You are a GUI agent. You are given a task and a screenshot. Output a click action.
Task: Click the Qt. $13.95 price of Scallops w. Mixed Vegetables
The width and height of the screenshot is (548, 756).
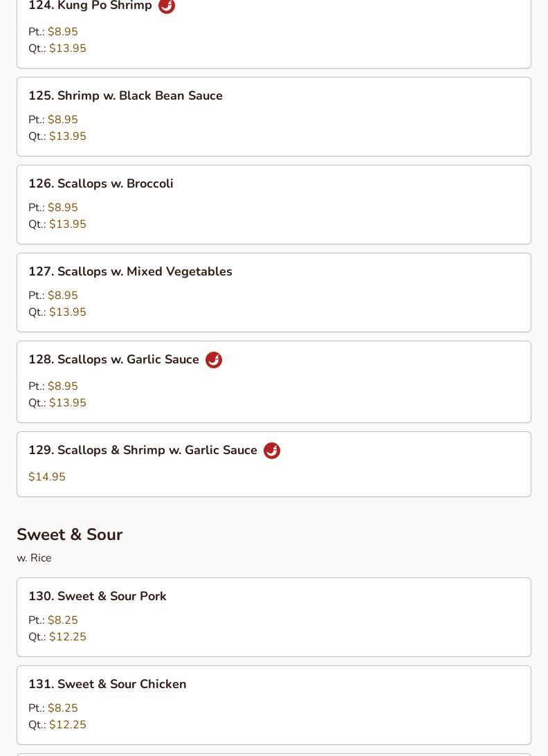(x=57, y=312)
